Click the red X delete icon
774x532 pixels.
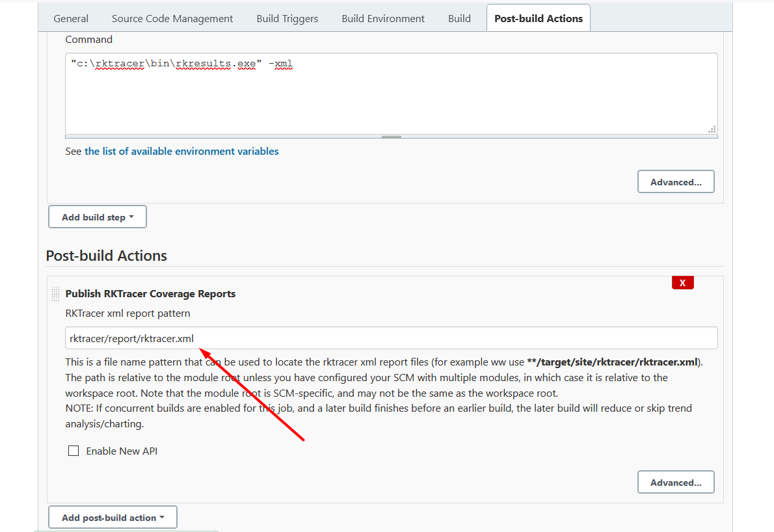682,282
